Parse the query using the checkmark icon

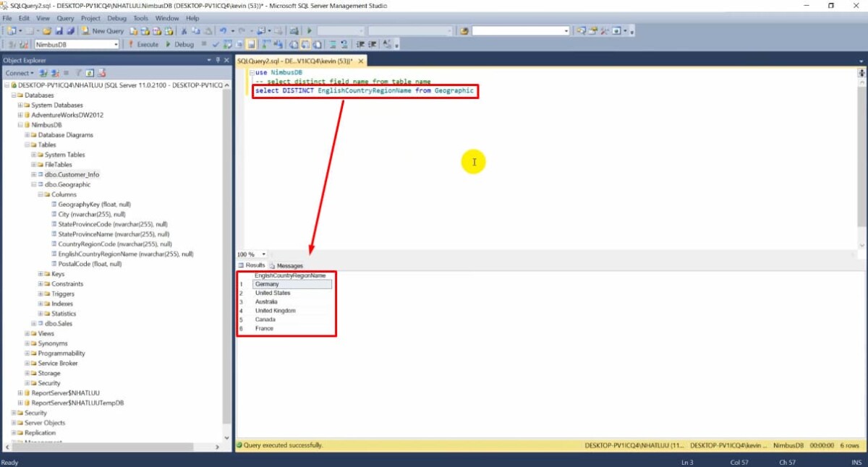pos(216,44)
